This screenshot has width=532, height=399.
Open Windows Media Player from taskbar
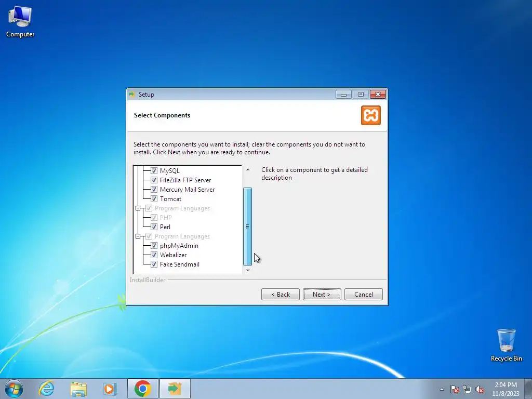110,389
